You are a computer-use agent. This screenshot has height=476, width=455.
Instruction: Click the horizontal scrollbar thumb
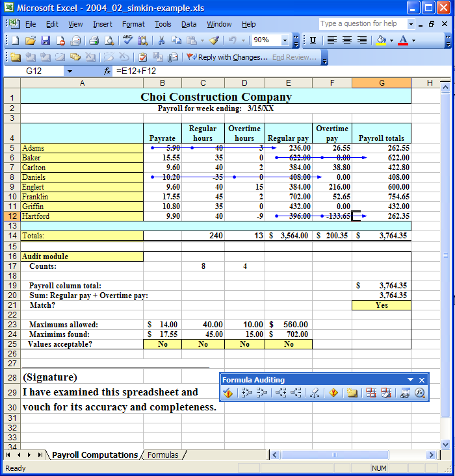(335, 455)
